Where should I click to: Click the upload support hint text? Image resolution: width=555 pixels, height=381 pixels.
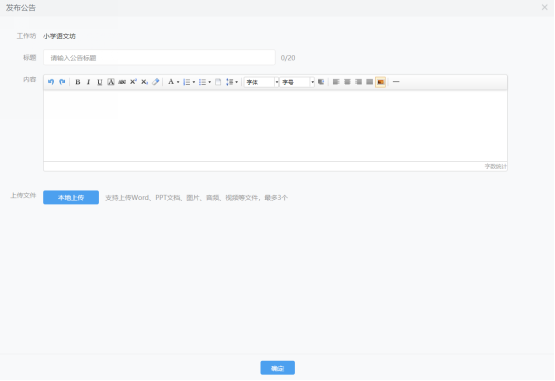196,198
